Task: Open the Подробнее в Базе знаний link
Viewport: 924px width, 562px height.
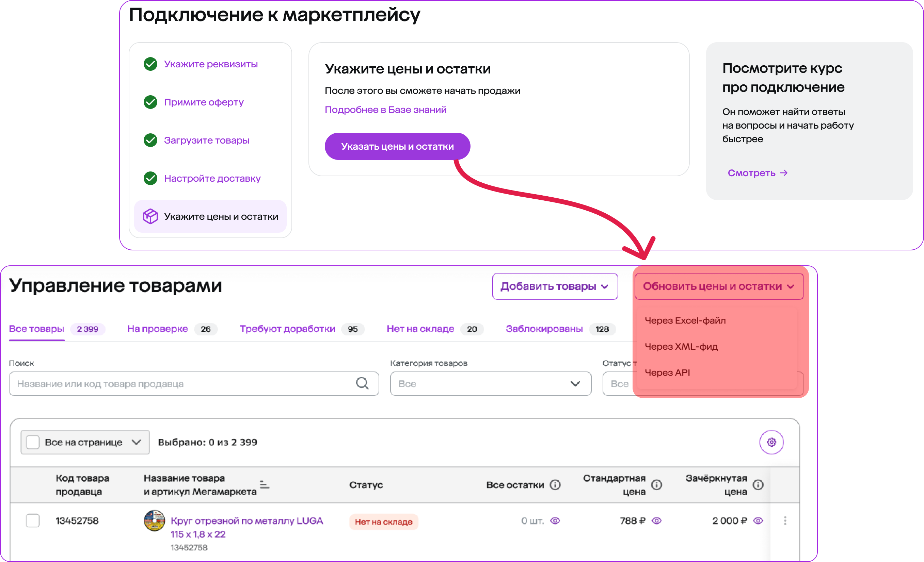Action: (x=385, y=110)
